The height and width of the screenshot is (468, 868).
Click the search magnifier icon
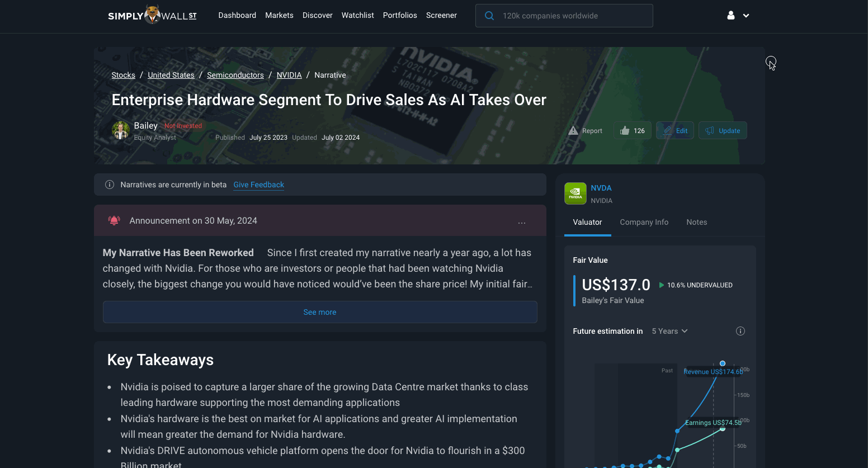tap(489, 16)
